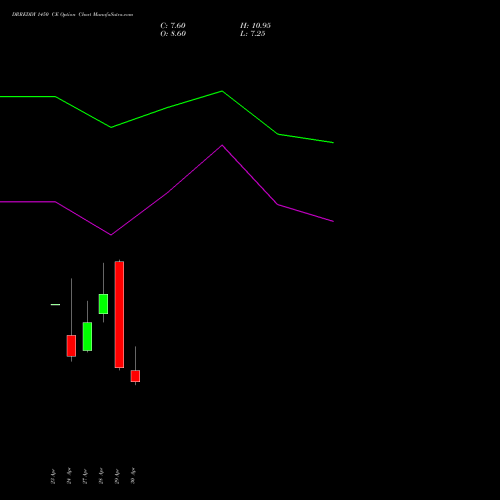The image size is (500, 500).
Task: Click the opening price value O: 8.60
Action: click(173, 34)
